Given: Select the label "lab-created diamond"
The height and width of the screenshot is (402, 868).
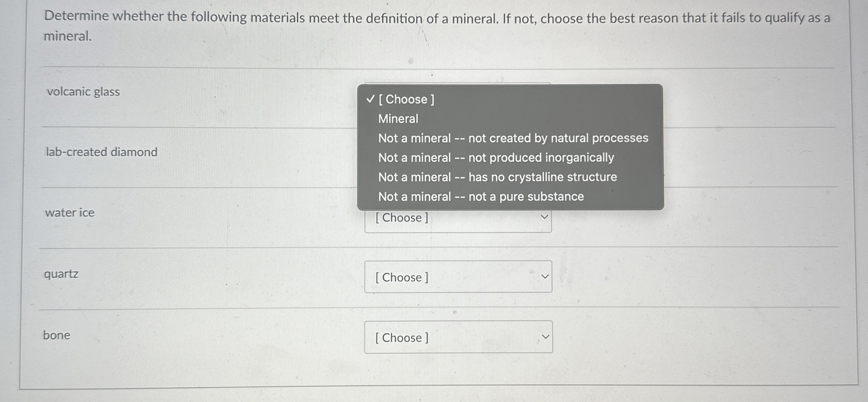Looking at the screenshot, I should tap(101, 152).
